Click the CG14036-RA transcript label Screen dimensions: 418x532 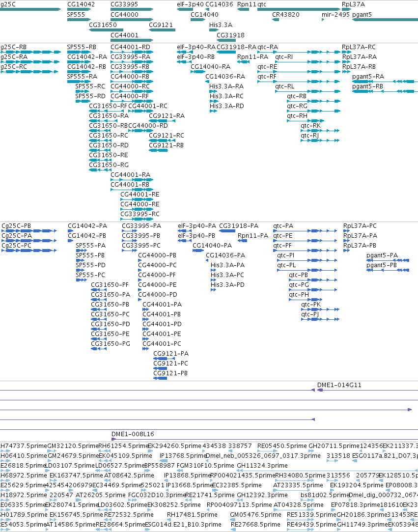(x=225, y=77)
